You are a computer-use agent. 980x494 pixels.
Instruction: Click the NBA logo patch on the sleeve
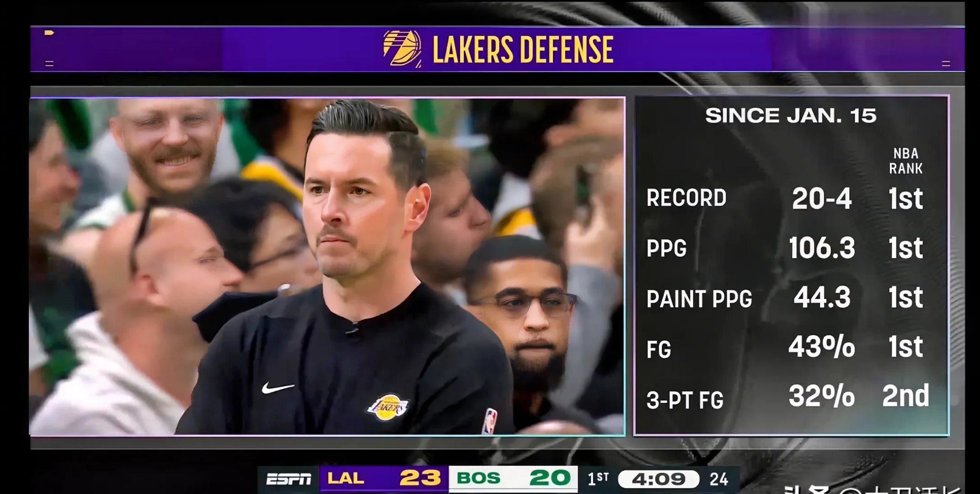(x=490, y=421)
